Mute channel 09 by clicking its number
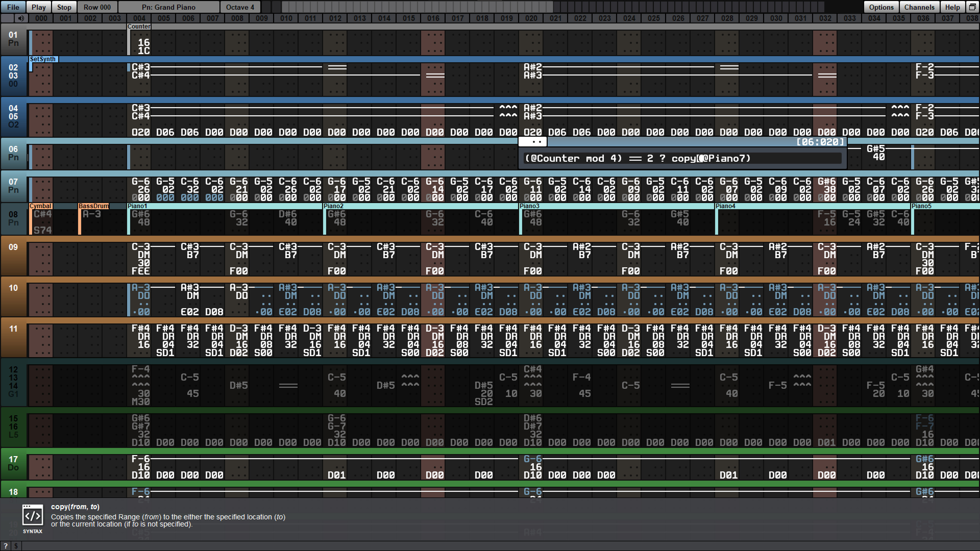This screenshot has width=980, height=551. click(14, 247)
